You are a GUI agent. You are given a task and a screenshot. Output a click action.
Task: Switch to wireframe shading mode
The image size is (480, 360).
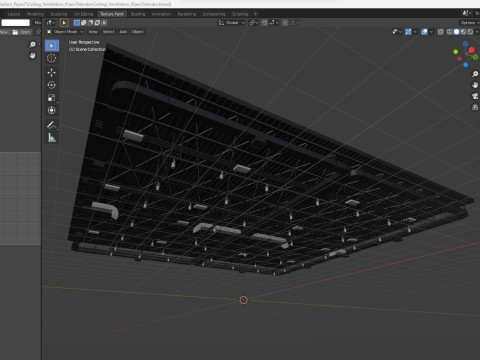(450, 32)
